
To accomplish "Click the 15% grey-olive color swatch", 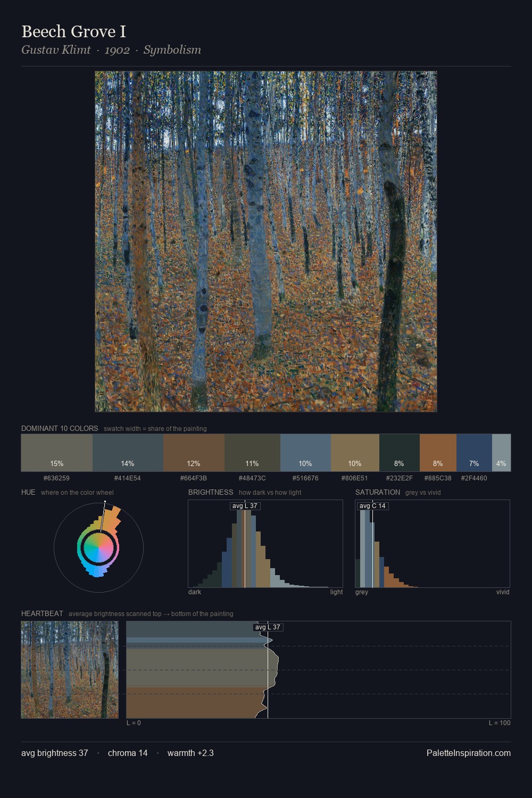I will 57,453.
